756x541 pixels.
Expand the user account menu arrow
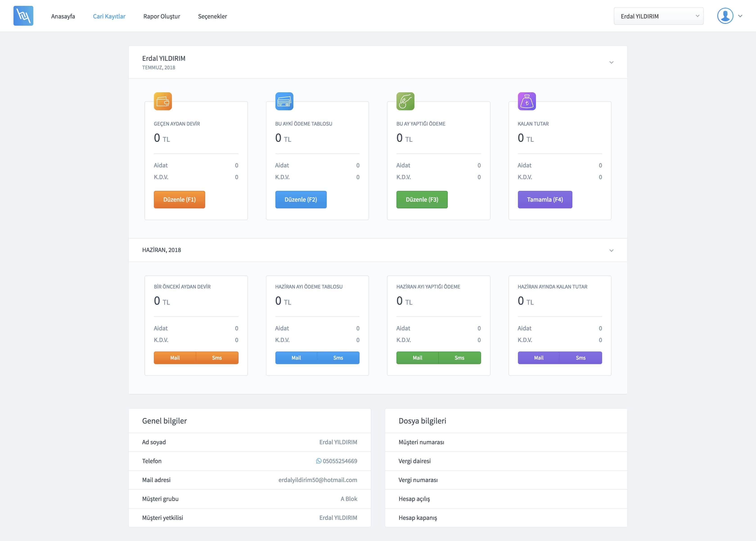(740, 16)
